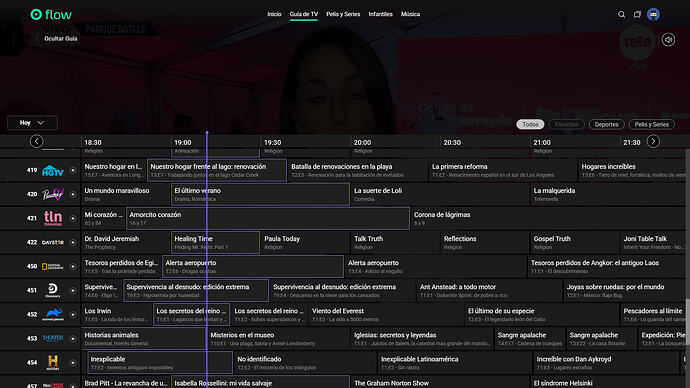Image resolution: width=690 pixels, height=388 pixels.
Task: Open Infantiles tab
Action: click(x=381, y=14)
